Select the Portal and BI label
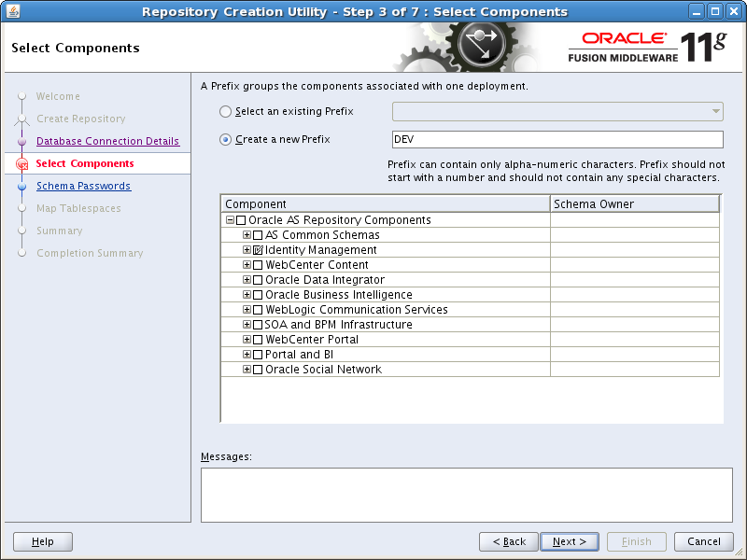 pyautogui.click(x=299, y=355)
